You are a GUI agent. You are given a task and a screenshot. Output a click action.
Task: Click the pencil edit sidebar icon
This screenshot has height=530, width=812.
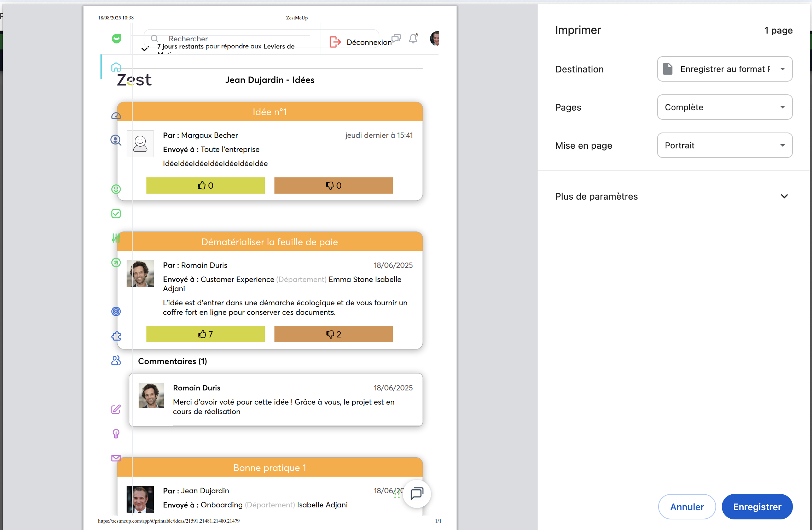click(x=116, y=409)
